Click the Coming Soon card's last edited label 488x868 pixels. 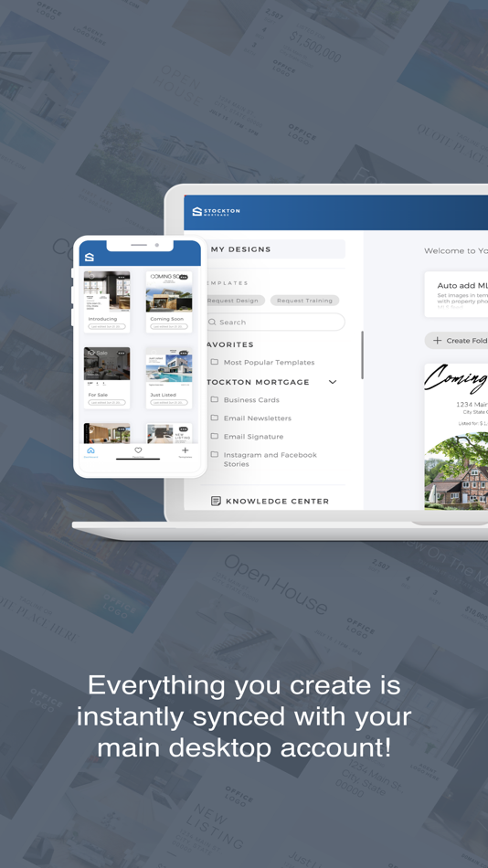(169, 326)
